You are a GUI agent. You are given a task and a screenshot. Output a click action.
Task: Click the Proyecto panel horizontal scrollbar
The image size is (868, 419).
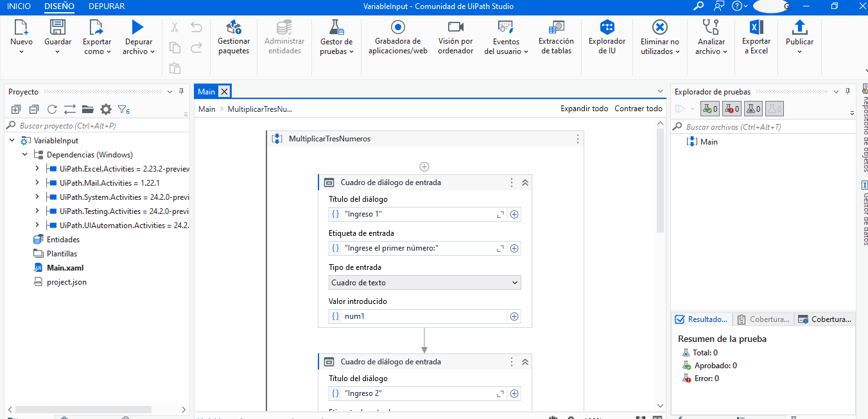point(83,409)
